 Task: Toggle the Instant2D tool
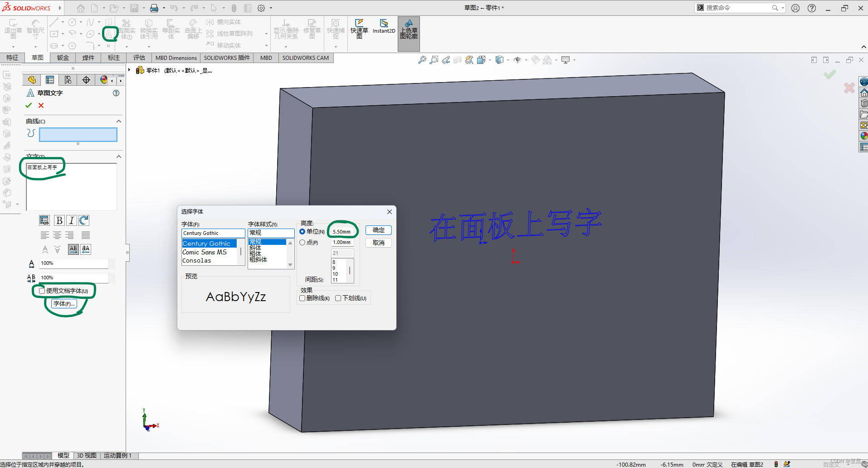[x=384, y=26]
